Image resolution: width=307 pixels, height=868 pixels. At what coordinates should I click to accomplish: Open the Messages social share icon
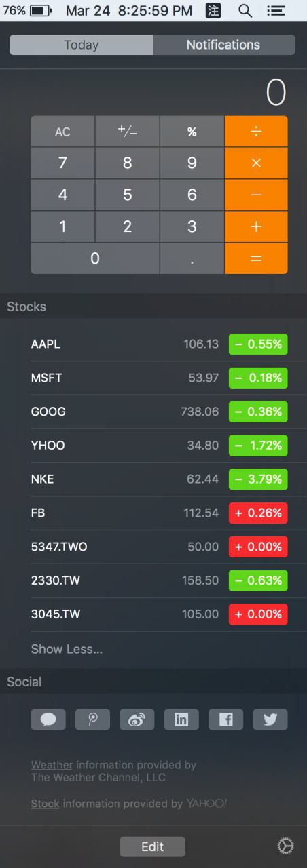(x=48, y=719)
